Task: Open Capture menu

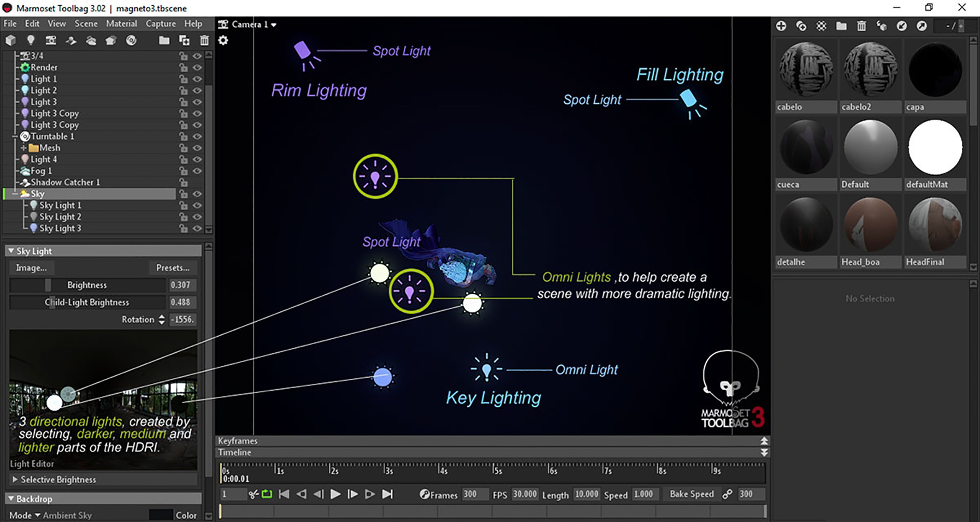Action: tap(161, 24)
